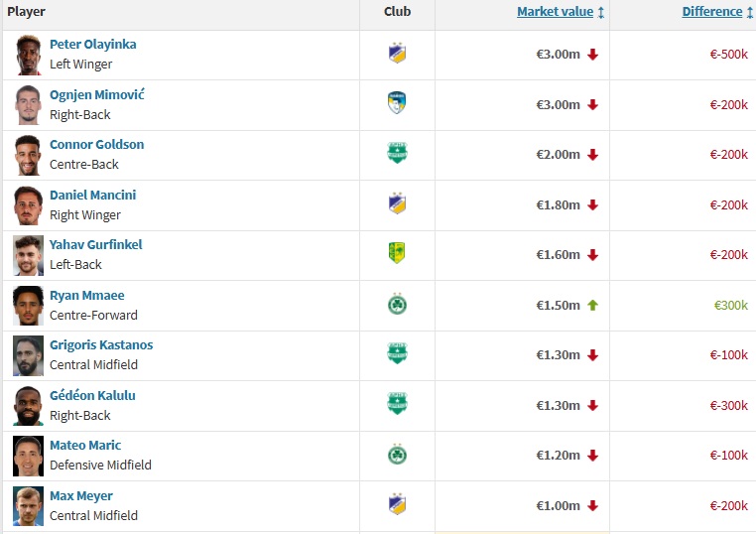Click club crest beside Peter Olayinka
This screenshot has height=534, width=756.
(x=397, y=54)
